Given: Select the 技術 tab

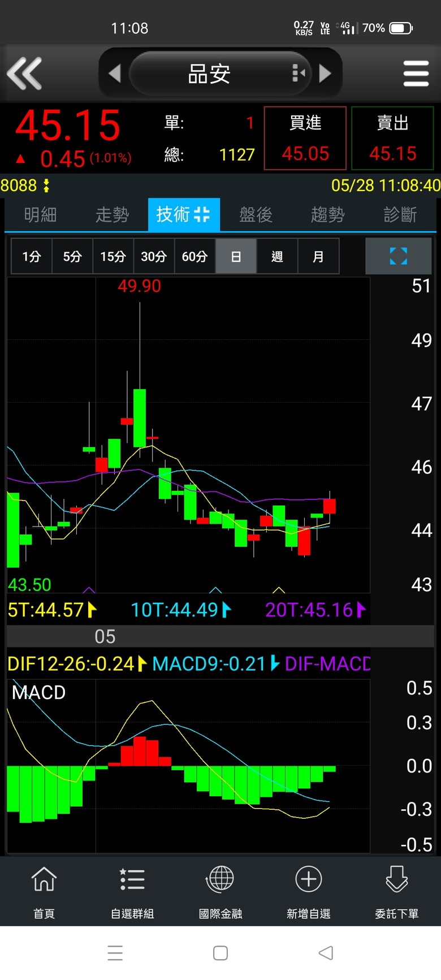Looking at the screenshot, I should (x=184, y=214).
